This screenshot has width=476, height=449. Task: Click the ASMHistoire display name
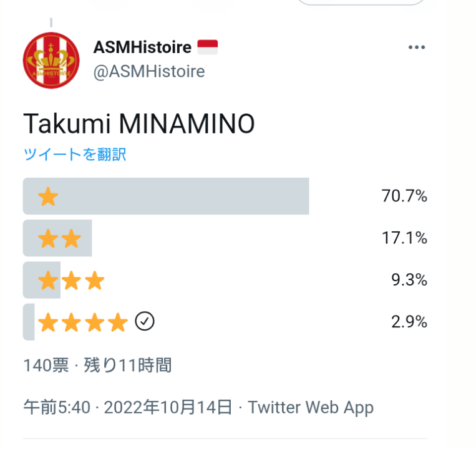[x=142, y=47]
